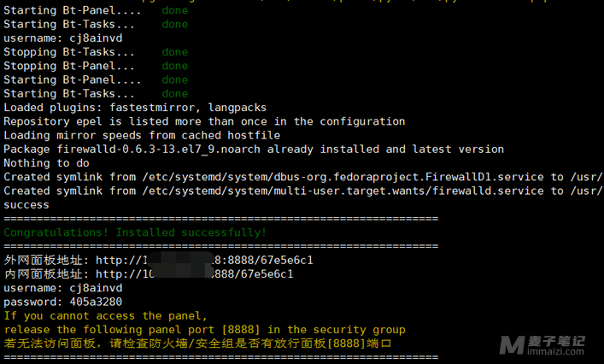Viewport: 604px width, 364px height.
Task: Click the internal panel address URL
Action: (x=194, y=274)
